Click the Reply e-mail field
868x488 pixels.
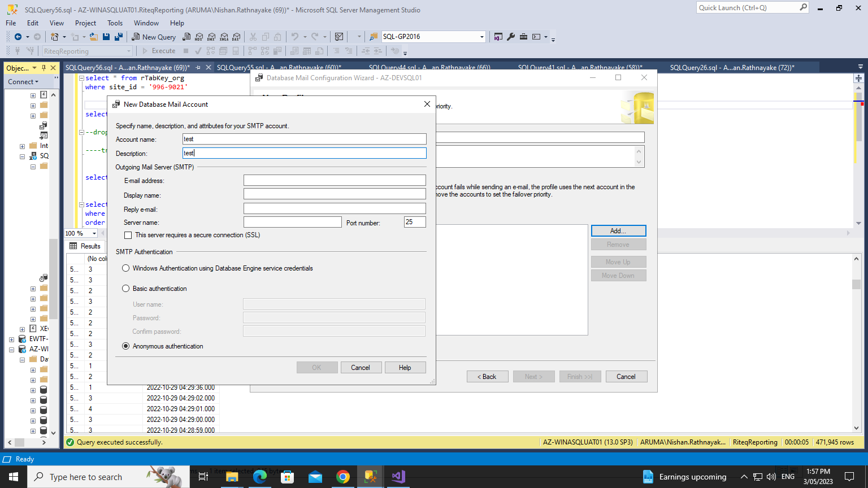[335, 208]
